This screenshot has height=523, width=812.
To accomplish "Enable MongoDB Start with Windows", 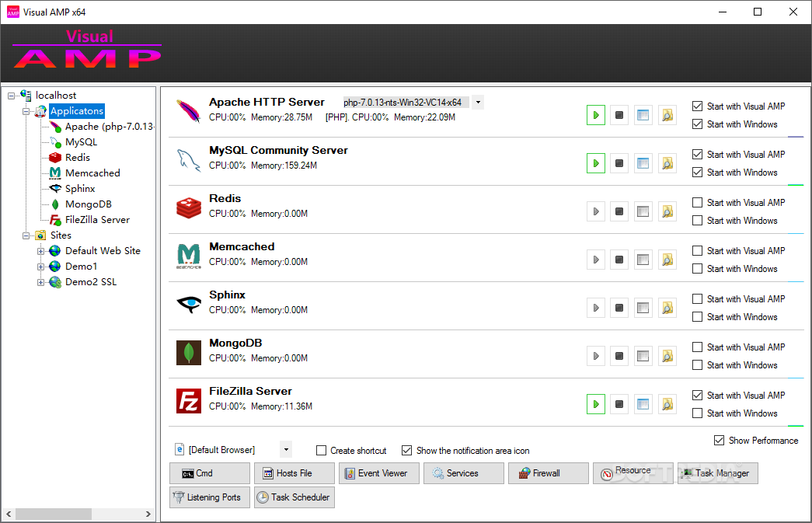I will [x=698, y=365].
